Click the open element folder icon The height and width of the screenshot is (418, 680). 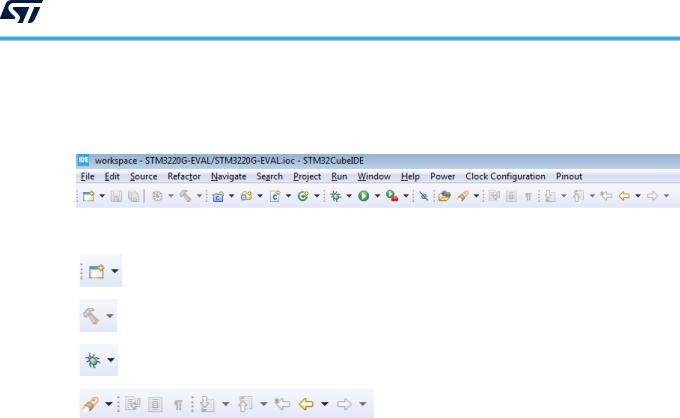[444, 196]
